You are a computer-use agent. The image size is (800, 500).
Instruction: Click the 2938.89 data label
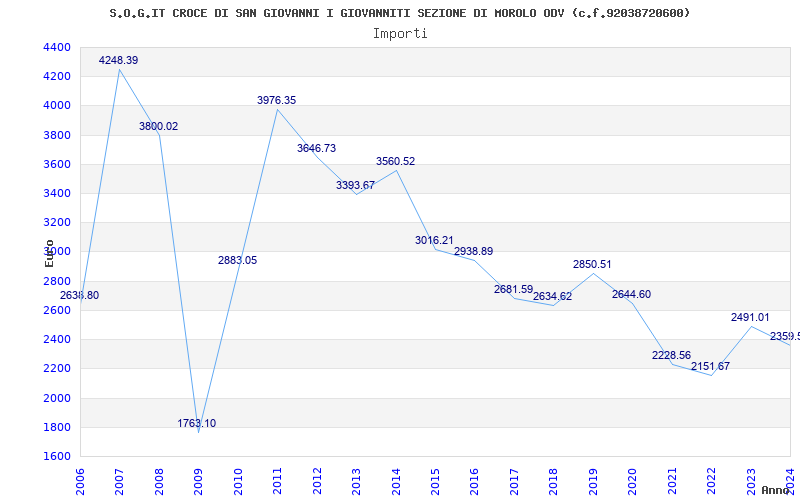point(474,252)
